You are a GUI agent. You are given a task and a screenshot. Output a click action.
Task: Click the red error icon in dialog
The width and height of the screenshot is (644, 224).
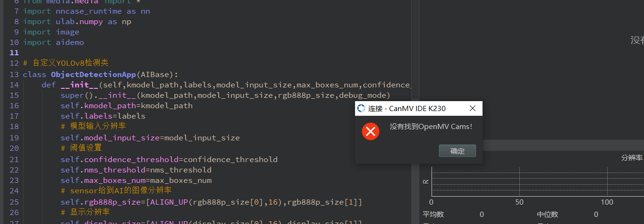click(371, 131)
